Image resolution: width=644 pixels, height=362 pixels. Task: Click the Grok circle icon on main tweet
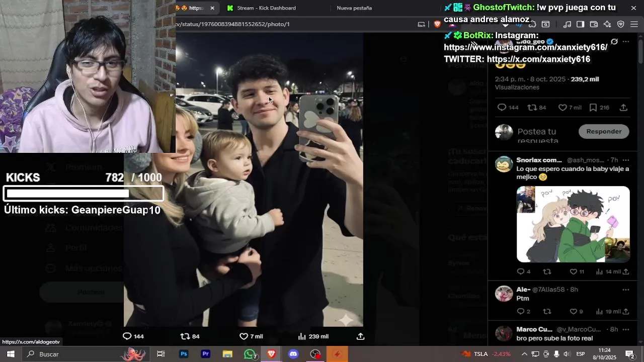(614, 42)
